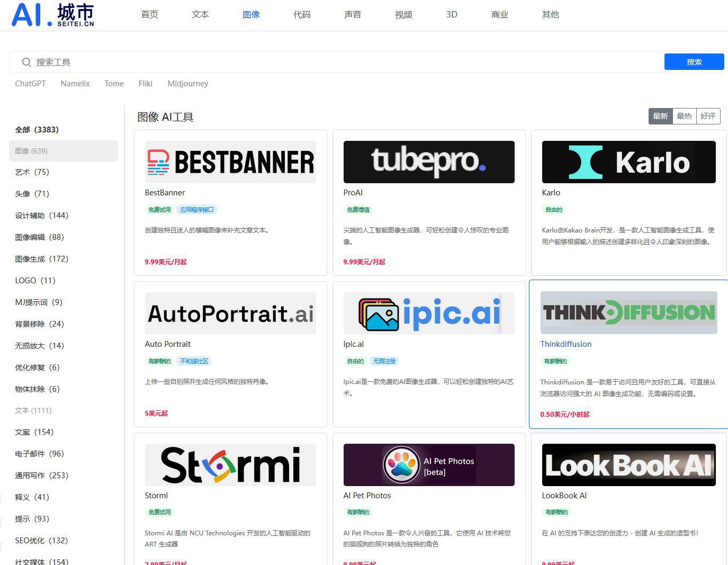Screen dimensions: 728x565
Task: Select 无损放大 (14) category
Action: (x=40, y=346)
